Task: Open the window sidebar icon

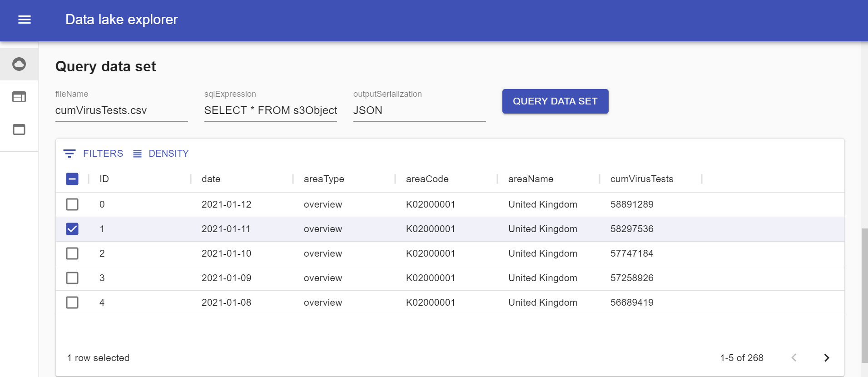Action: click(x=19, y=129)
